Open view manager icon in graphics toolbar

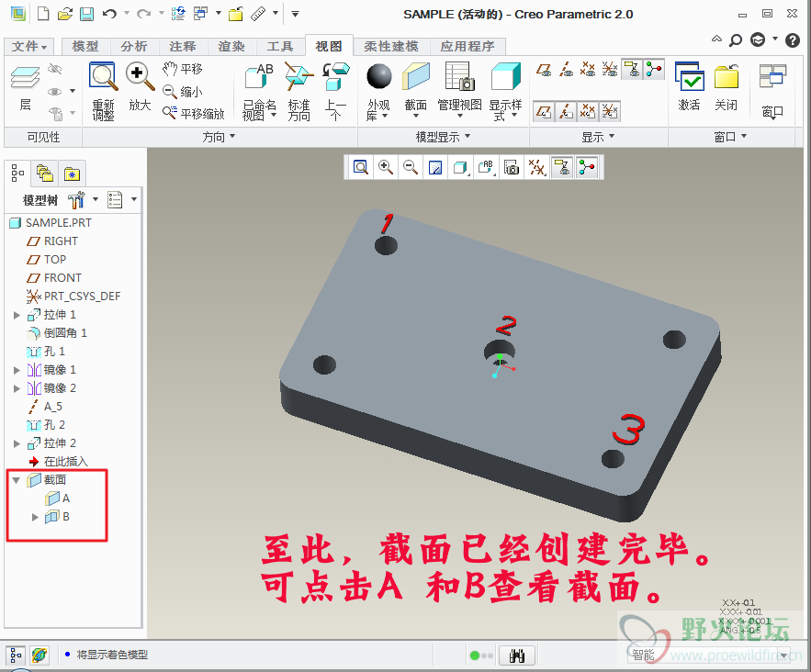[x=512, y=167]
